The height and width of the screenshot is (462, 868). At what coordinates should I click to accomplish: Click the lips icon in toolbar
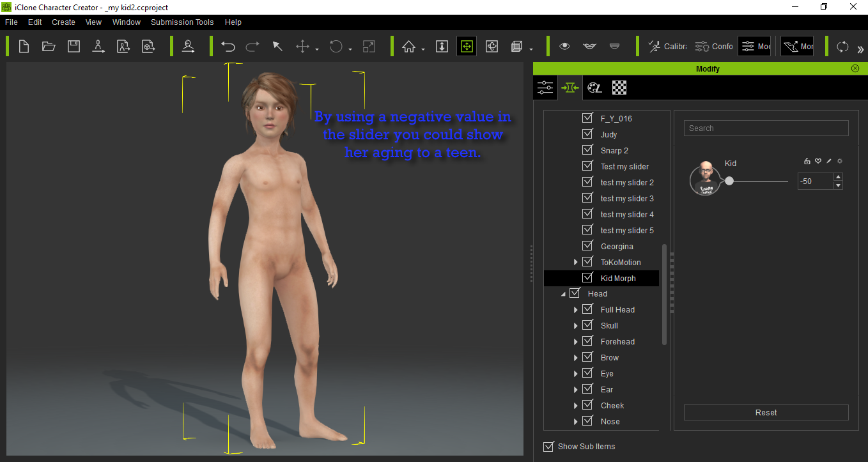tap(589, 46)
